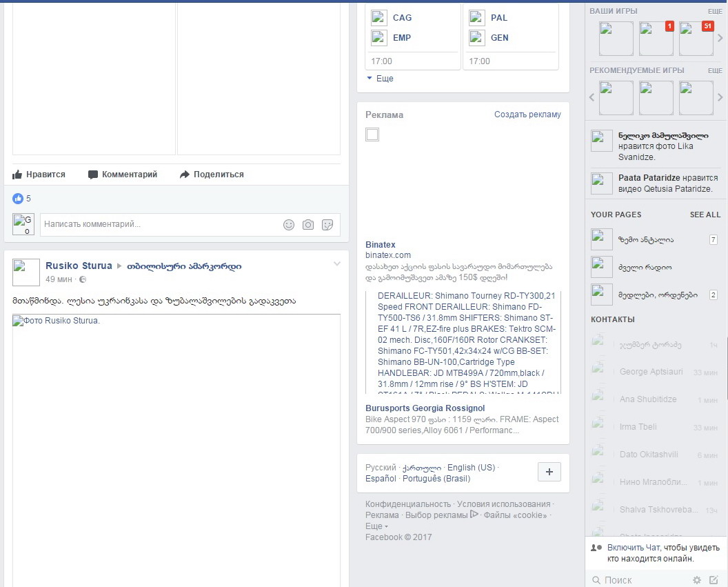
Task: Click the Поделиться share arrow icon
Action: tap(184, 174)
